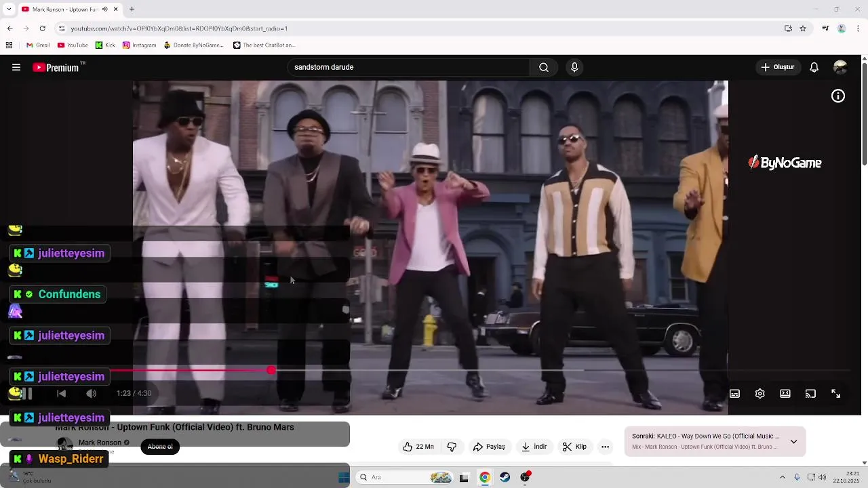This screenshot has width=868, height=488.
Task: Click the browser address bar URL
Action: [179, 28]
